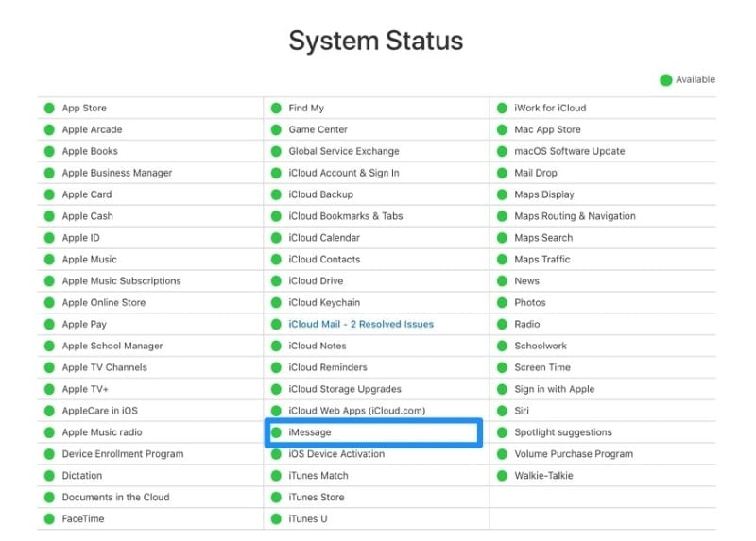This screenshot has width=756, height=541.
Task: Click the Apple TV+ service name
Action: [x=85, y=389]
